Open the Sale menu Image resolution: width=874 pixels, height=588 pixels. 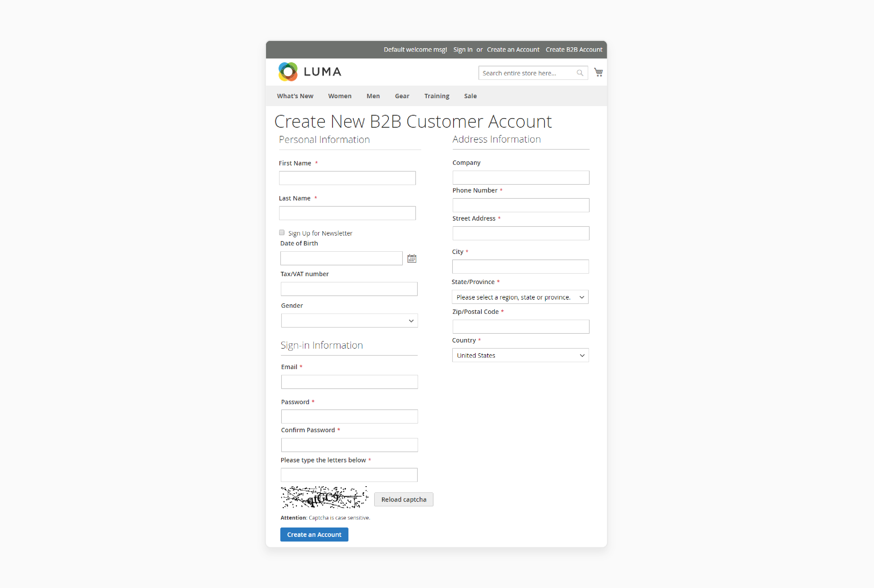tap(470, 96)
